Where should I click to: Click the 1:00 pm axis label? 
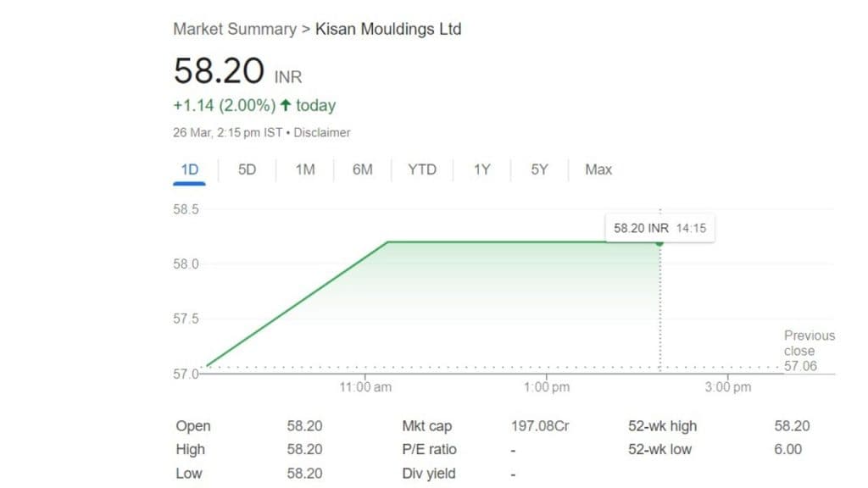click(547, 387)
